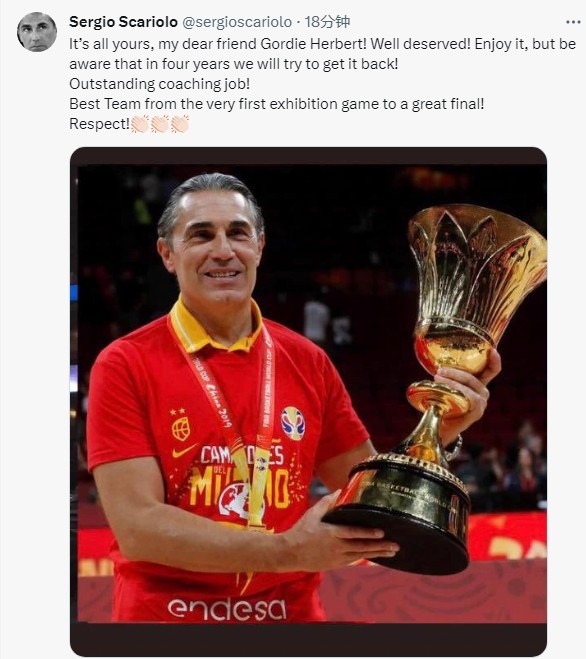Click the FIBA World Cup shirt badge
The image size is (586, 659).
click(x=293, y=423)
